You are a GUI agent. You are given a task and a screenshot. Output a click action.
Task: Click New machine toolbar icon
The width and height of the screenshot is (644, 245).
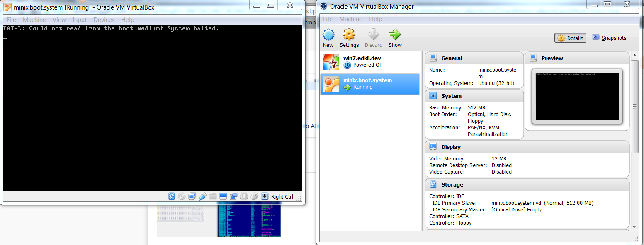point(328,34)
